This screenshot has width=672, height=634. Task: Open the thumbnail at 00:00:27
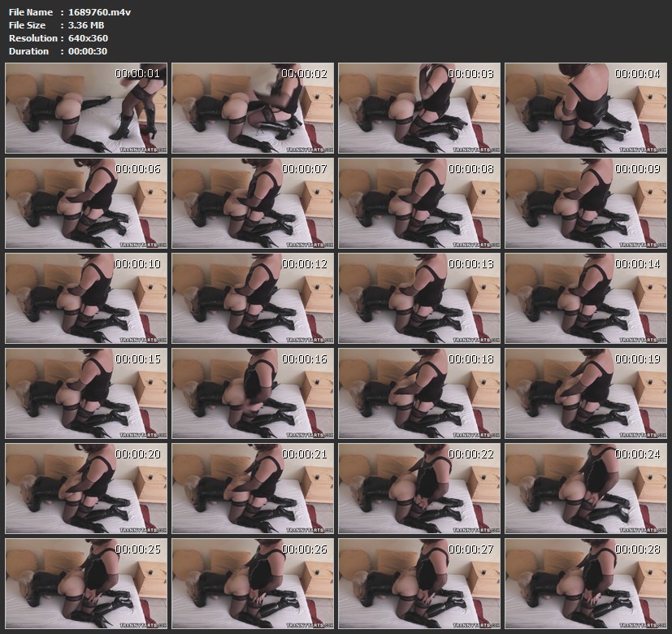coord(419,584)
